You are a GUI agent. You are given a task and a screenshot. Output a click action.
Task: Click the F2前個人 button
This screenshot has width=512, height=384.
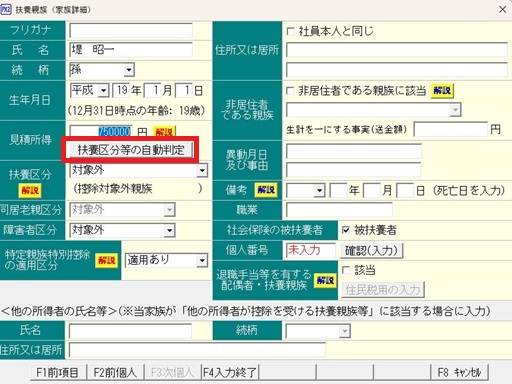[115, 372]
